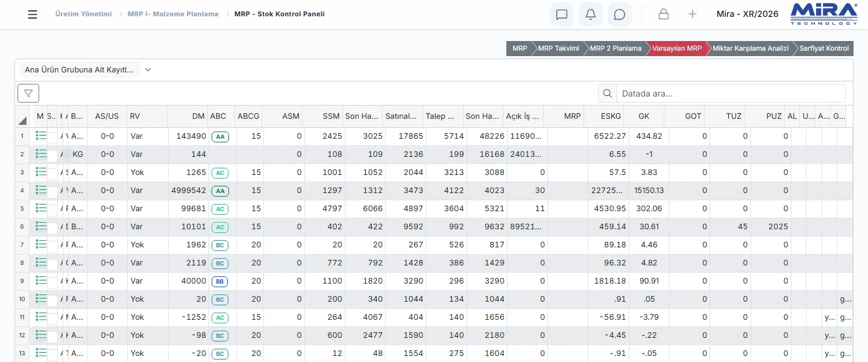Image resolution: width=868 pixels, height=362 pixels.
Task: Click the BB badge in row 9
Action: [220, 281]
